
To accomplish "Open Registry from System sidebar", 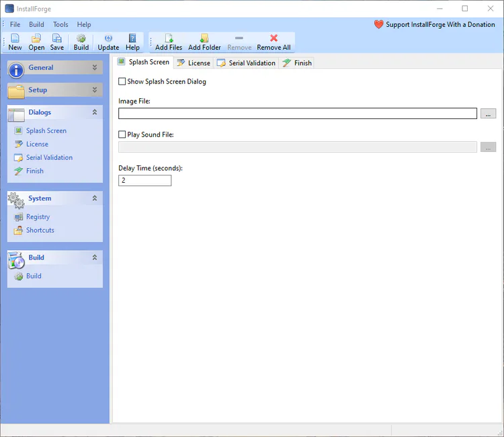I will [x=38, y=216].
